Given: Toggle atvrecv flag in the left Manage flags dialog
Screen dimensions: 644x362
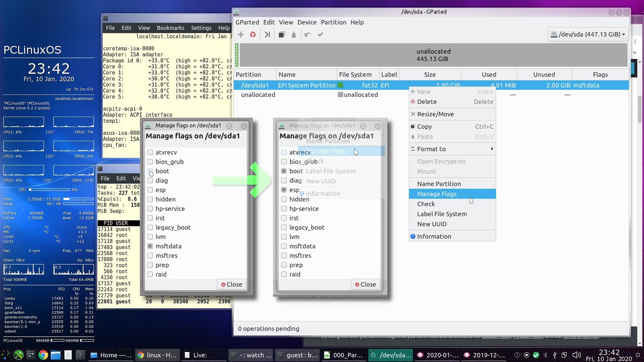Looking at the screenshot, I should tap(150, 152).
